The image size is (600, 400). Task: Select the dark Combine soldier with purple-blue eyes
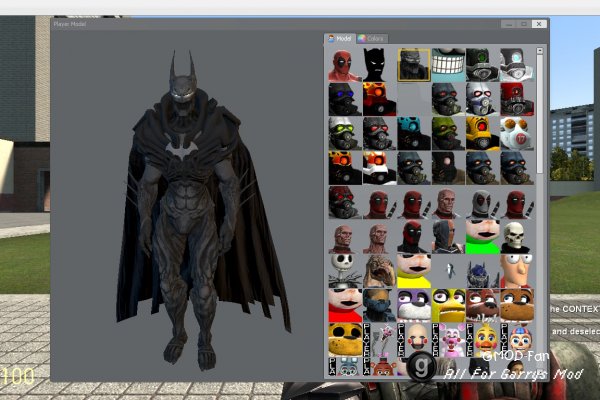coord(345,99)
